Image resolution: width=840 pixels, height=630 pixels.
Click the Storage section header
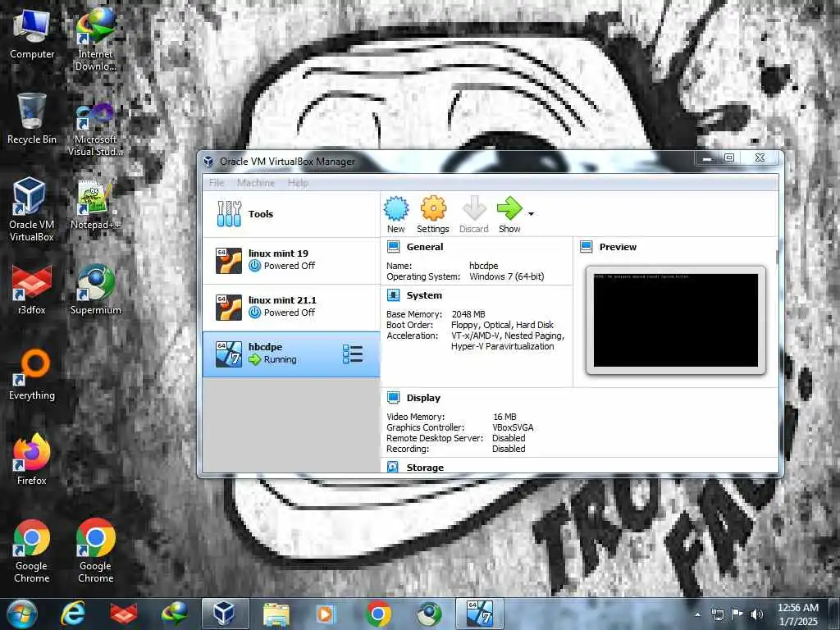[425, 467]
